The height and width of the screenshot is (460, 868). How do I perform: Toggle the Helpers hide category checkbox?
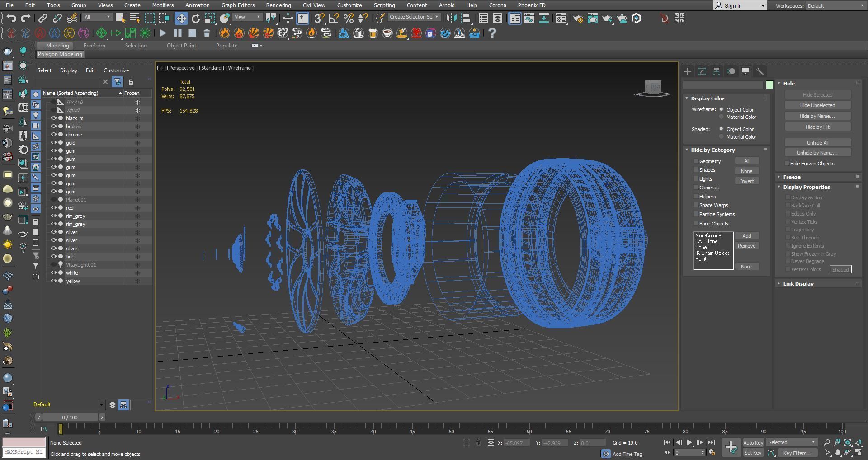[x=696, y=196]
